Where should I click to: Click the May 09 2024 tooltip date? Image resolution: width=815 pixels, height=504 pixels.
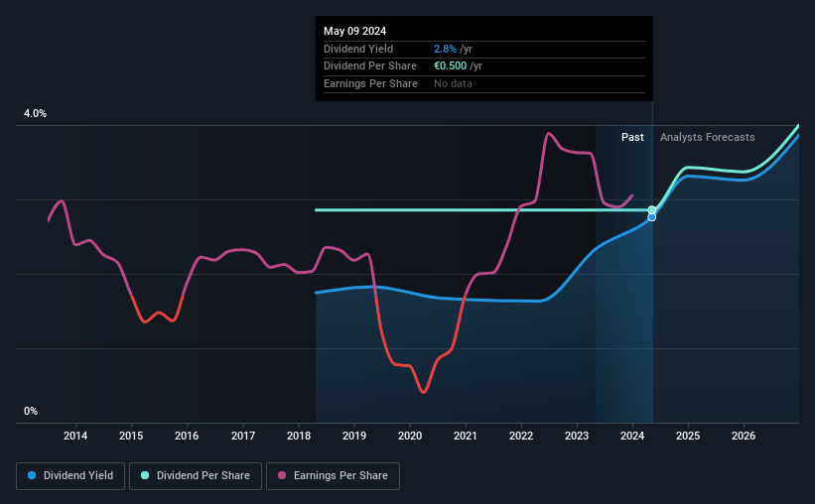(x=355, y=31)
